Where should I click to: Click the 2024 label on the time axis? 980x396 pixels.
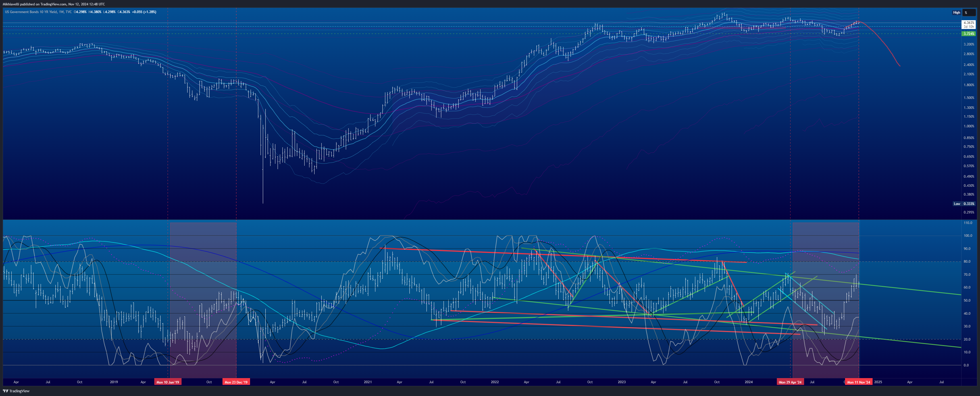[x=749, y=382]
